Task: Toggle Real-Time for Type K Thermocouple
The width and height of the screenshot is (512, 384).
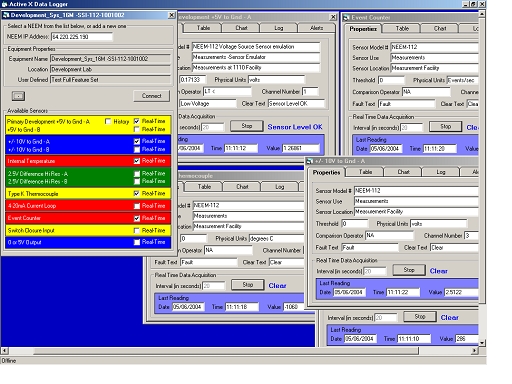Action: 137,193
